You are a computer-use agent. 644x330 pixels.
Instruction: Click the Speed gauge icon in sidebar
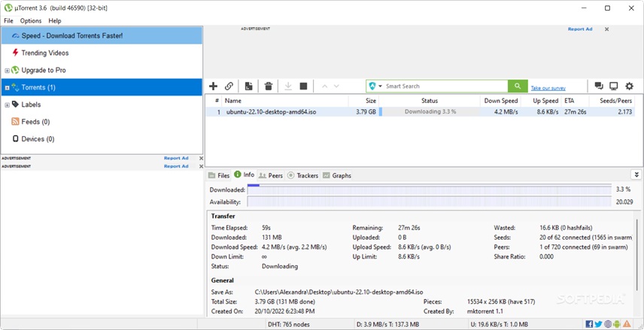tap(16, 36)
